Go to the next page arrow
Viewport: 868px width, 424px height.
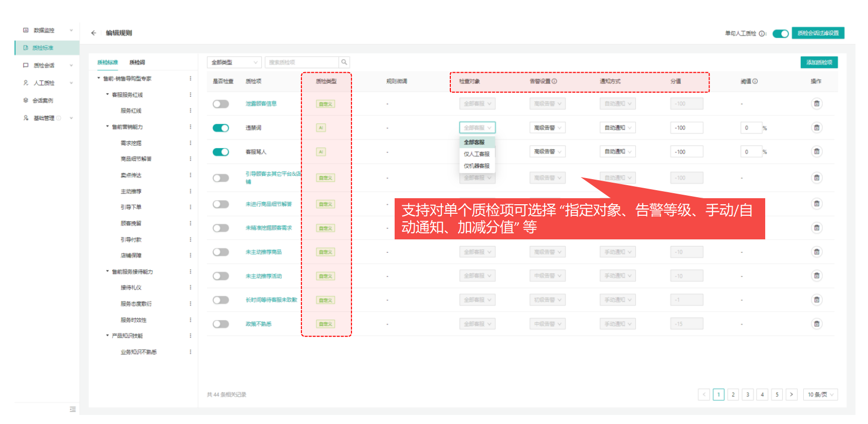[792, 394]
